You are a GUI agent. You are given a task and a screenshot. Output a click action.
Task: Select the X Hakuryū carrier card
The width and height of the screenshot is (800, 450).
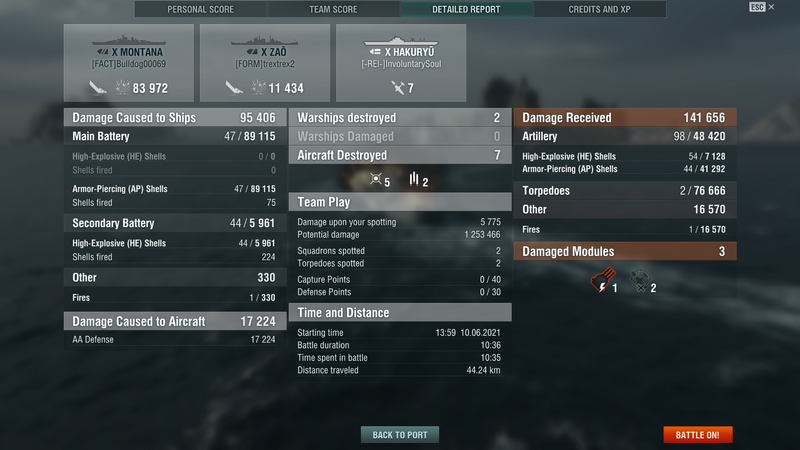tap(401, 63)
